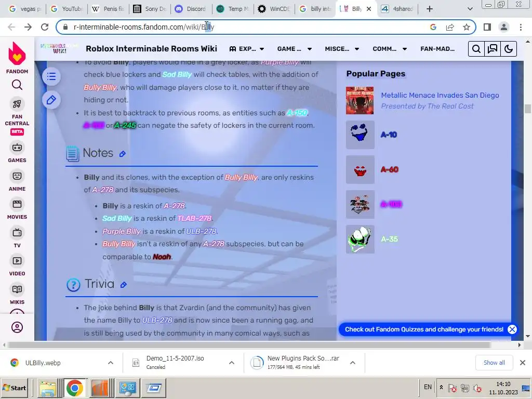Viewport: 532px width, 399px height.
Task: Switch to the Discord tab
Action: [x=191, y=9]
